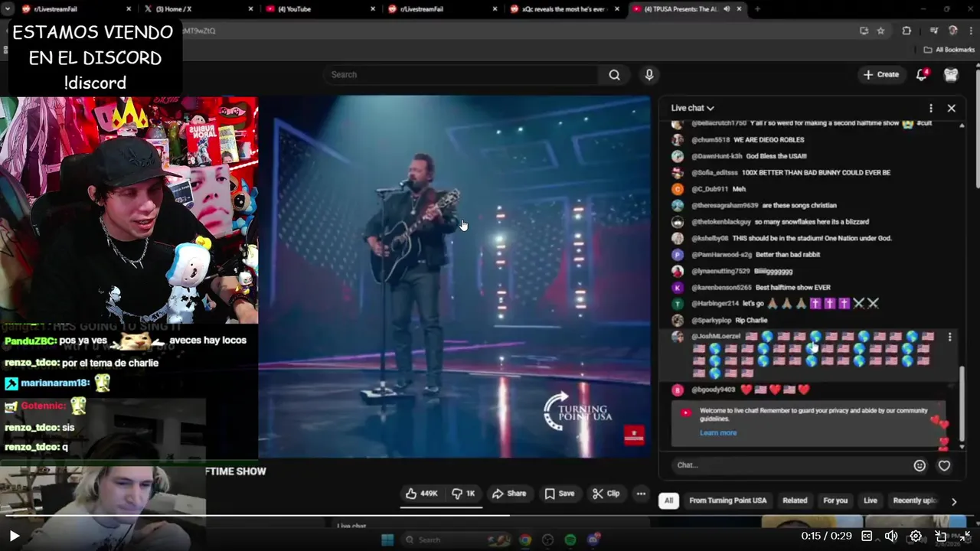The image size is (980, 551).
Task: Open the emoji picker in chat
Action: pyautogui.click(x=920, y=465)
